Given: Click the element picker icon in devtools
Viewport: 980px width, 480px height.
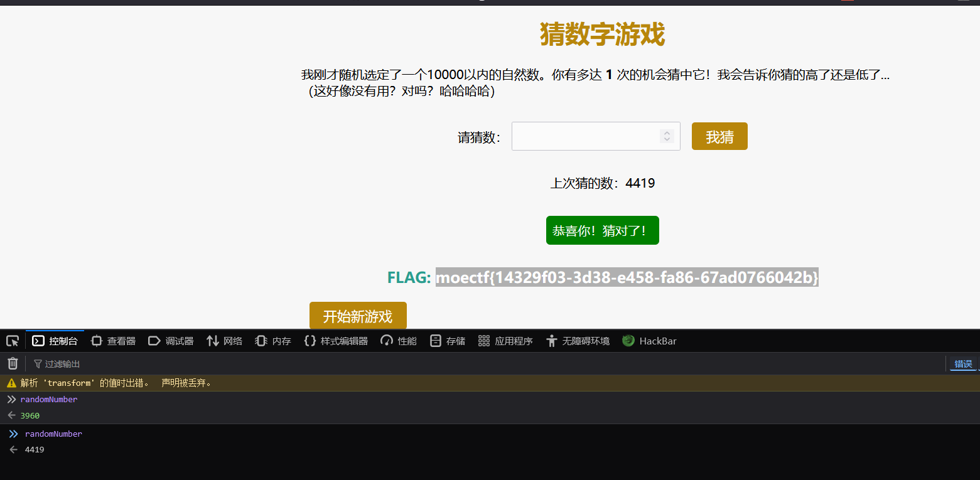Looking at the screenshot, I should coord(13,341).
